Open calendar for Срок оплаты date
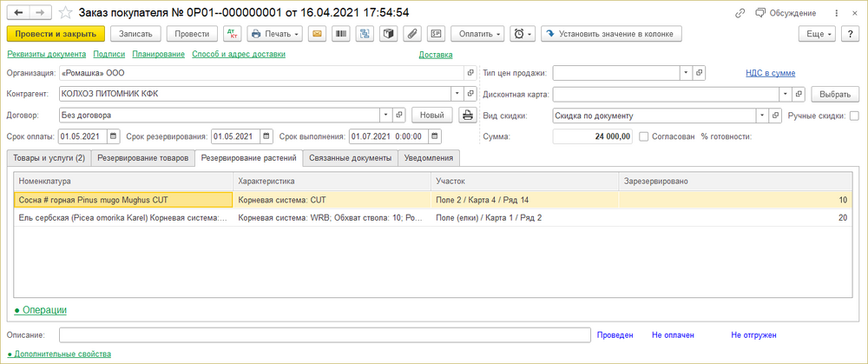 tap(114, 136)
